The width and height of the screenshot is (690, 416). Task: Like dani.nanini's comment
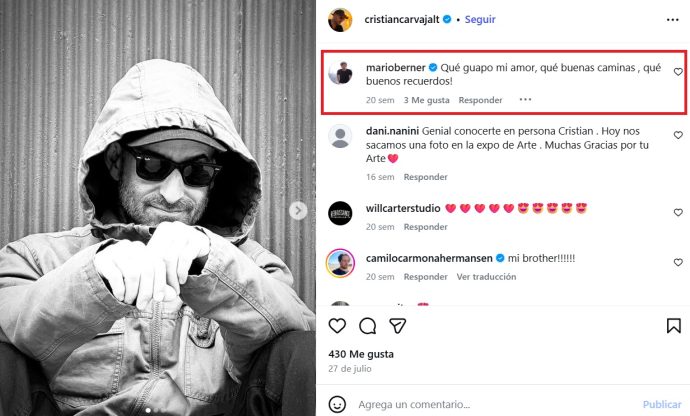(678, 132)
